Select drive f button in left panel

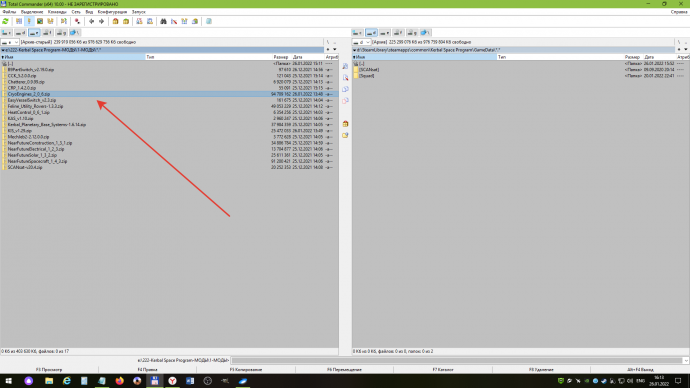click(x=48, y=33)
